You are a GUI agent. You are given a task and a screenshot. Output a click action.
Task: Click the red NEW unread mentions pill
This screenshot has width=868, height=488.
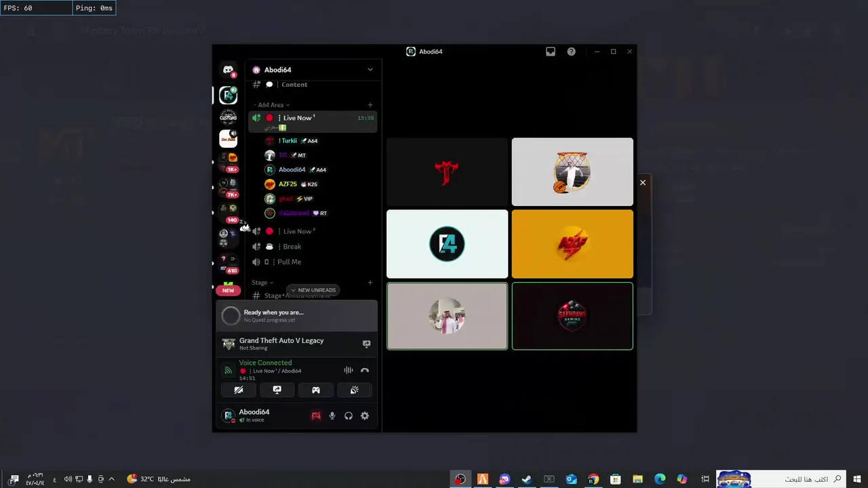tap(229, 290)
